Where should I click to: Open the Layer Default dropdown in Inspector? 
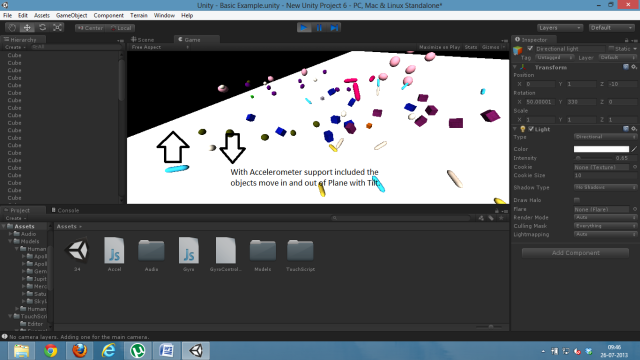pyautogui.click(x=617, y=58)
